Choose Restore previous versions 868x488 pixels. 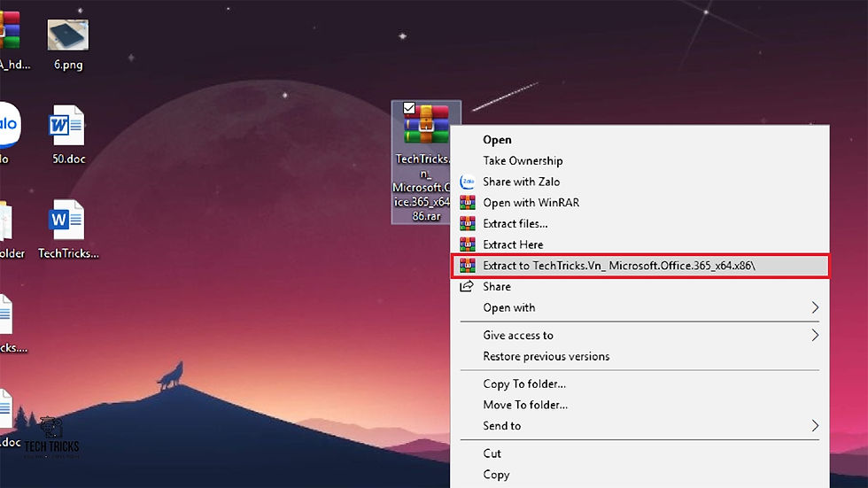(639, 356)
